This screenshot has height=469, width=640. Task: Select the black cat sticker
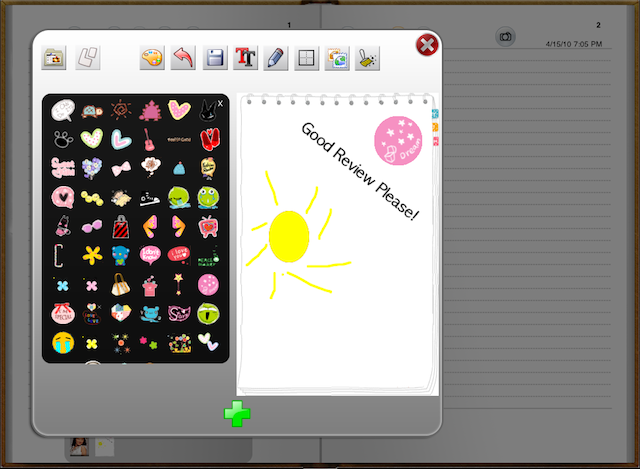[208, 110]
